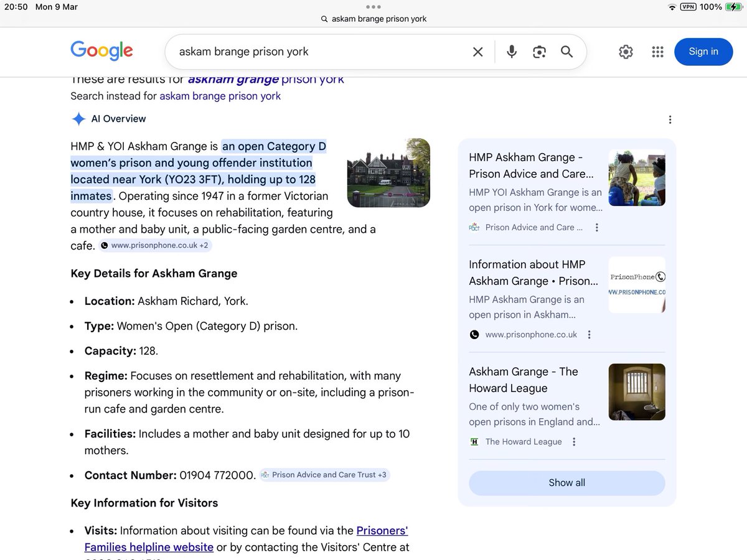Click the Prison Advice card children thumbnail

[636, 178]
